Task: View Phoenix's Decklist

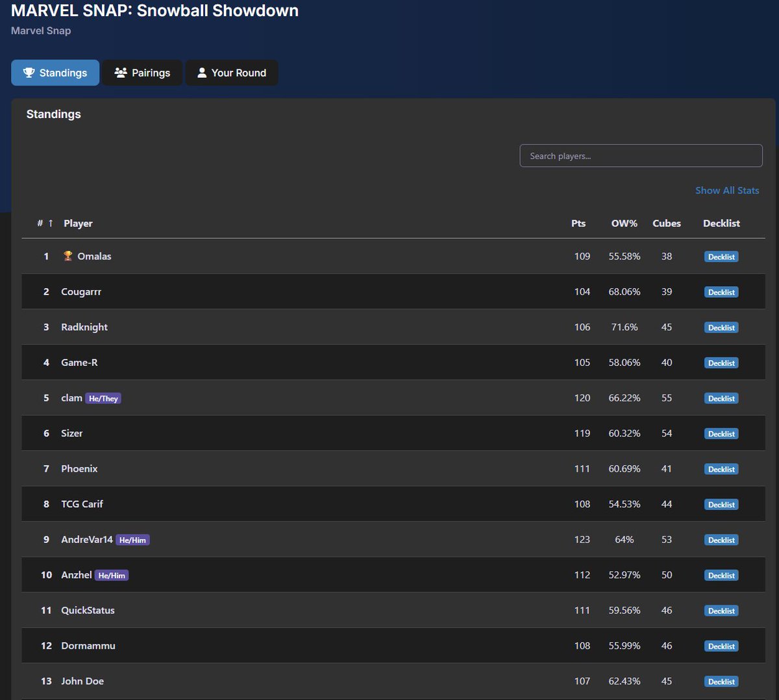Action: coord(721,469)
